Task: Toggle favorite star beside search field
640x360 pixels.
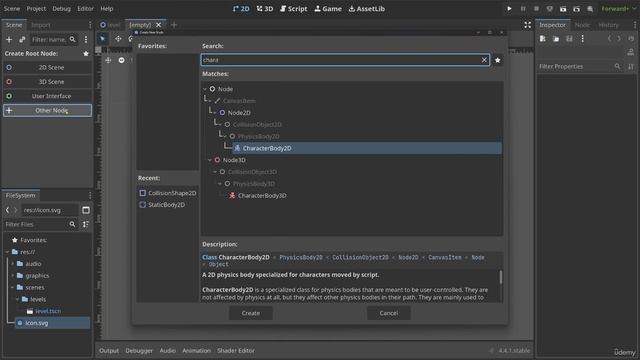Action: (x=498, y=60)
